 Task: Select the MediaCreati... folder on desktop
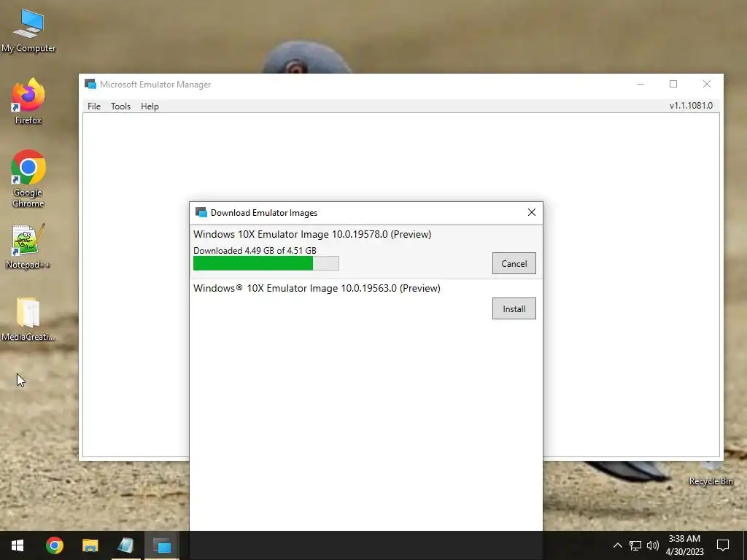(x=28, y=319)
